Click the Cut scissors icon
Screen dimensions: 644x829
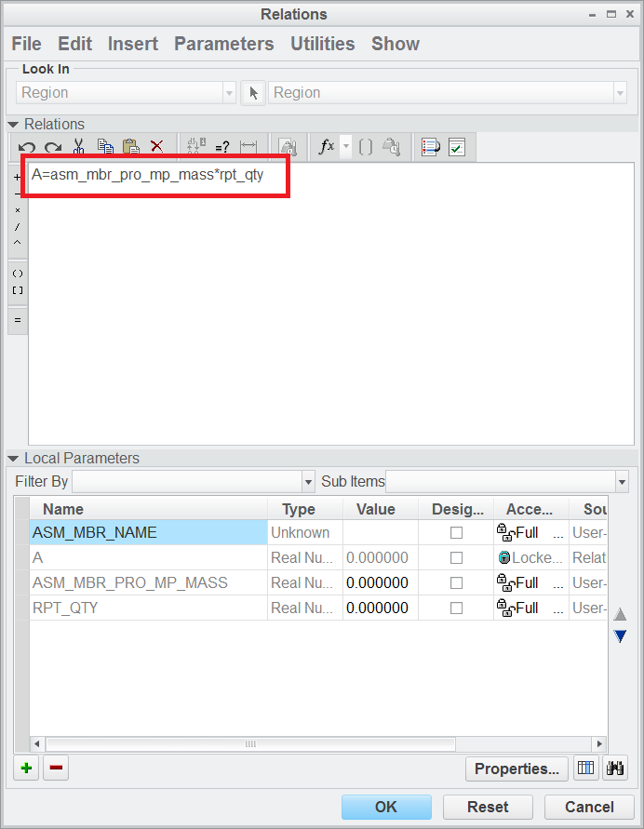tap(79, 147)
